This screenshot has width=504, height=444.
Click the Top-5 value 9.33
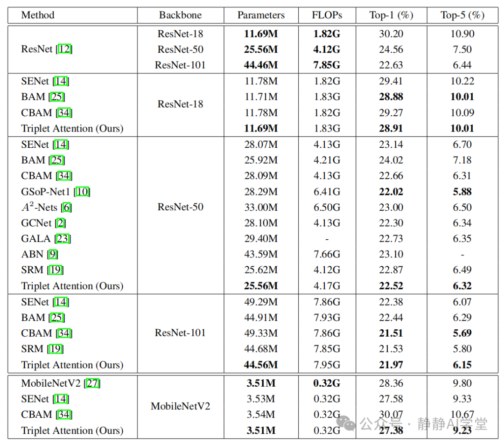[x=462, y=399]
